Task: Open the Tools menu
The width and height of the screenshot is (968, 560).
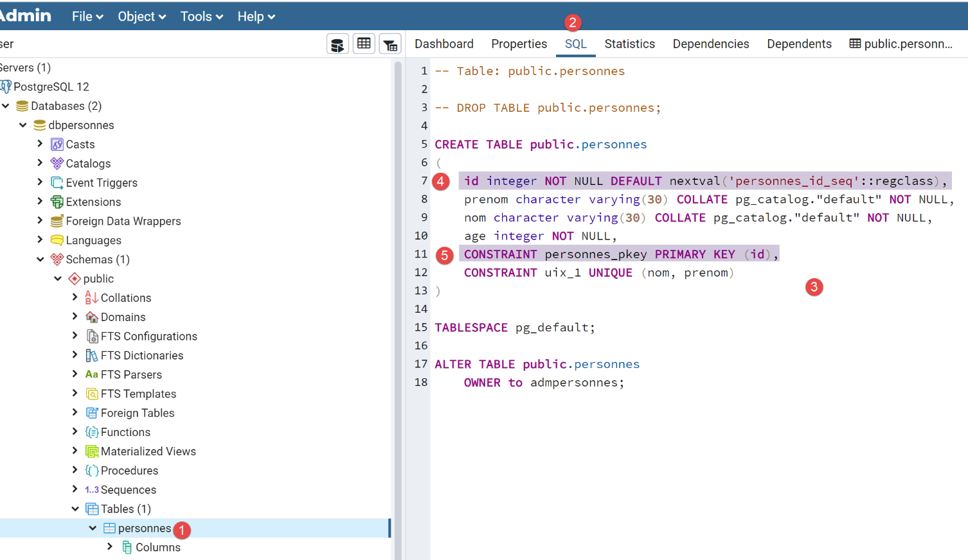Action: pos(201,17)
